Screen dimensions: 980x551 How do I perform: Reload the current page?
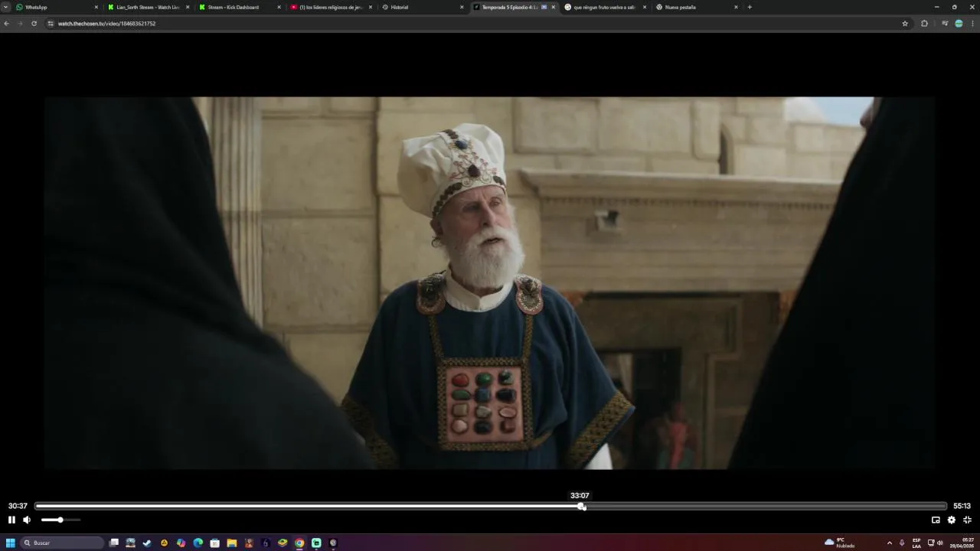tap(34, 24)
